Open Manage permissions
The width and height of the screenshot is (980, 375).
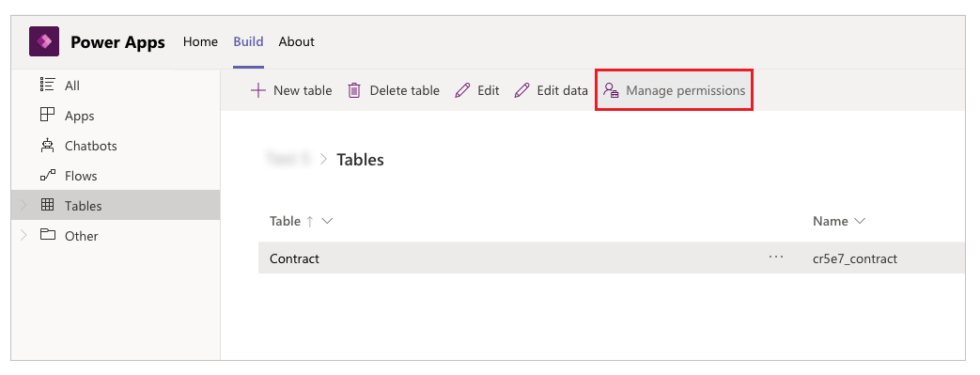click(x=674, y=90)
